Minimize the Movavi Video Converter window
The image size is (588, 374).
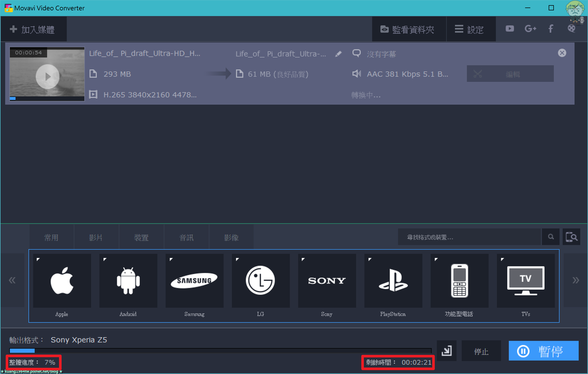[x=528, y=8]
